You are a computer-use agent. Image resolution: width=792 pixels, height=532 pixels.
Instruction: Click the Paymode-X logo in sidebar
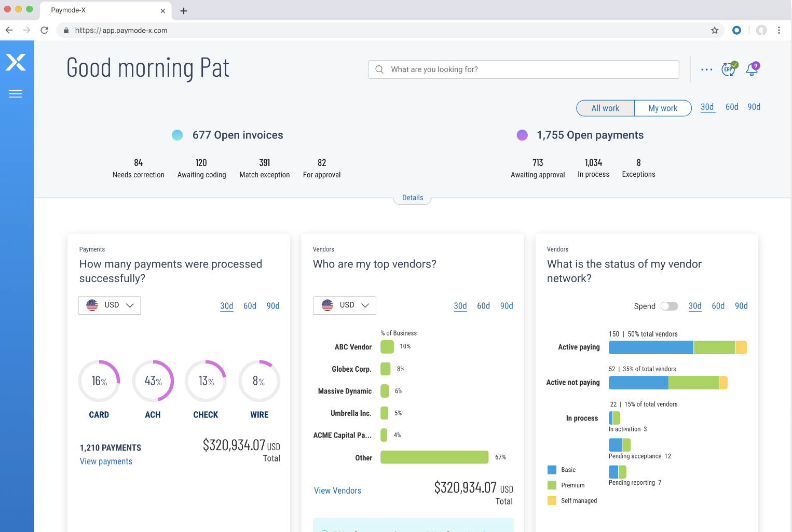(16, 62)
